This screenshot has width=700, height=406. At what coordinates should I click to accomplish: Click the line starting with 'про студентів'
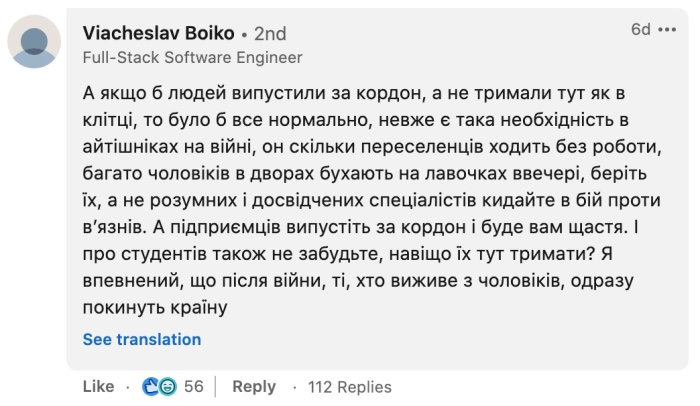(x=352, y=254)
